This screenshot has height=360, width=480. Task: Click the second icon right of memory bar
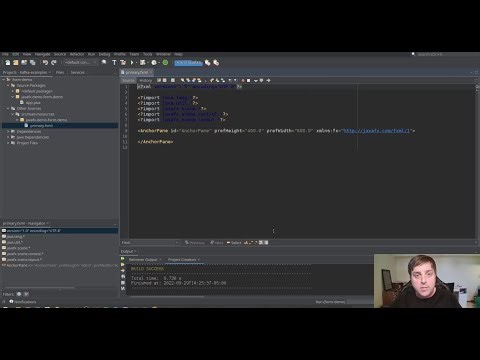click(216, 62)
